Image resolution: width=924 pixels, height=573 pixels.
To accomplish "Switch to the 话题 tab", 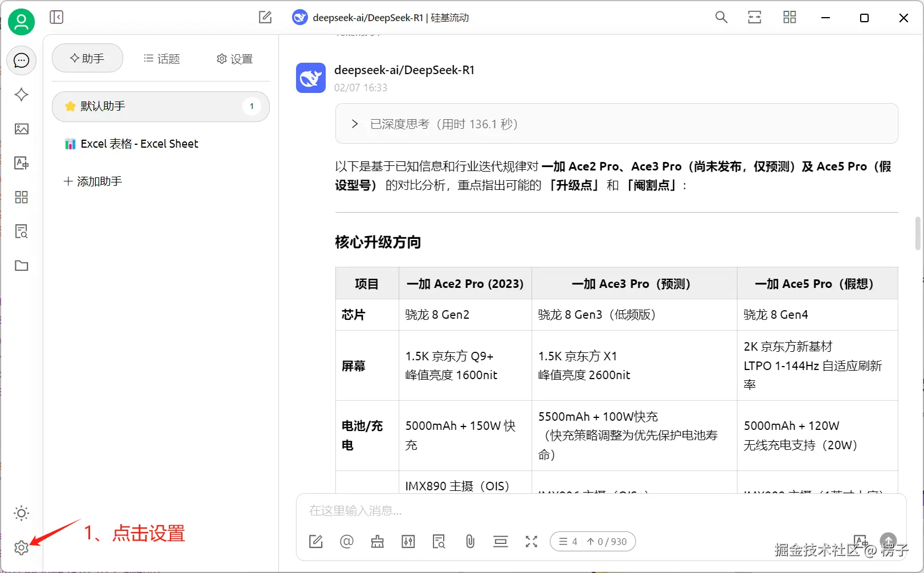I will pos(161,59).
